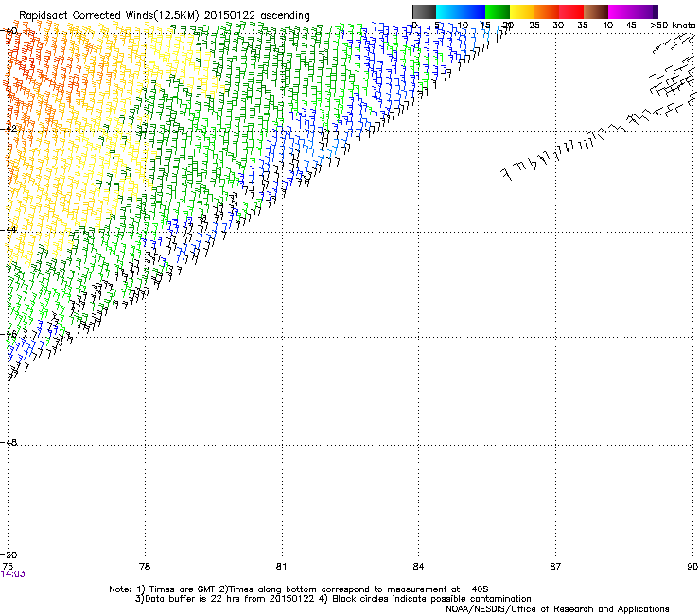The height and width of the screenshot is (615, 700).
Task: Click the word 'ascending' in the title
Action: (285, 16)
